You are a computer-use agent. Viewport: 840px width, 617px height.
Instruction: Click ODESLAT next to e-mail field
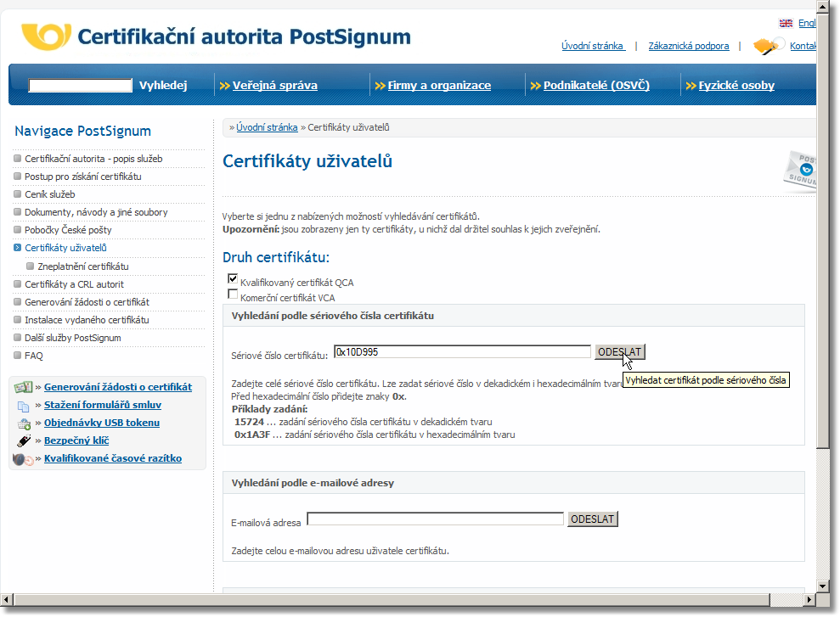click(593, 519)
